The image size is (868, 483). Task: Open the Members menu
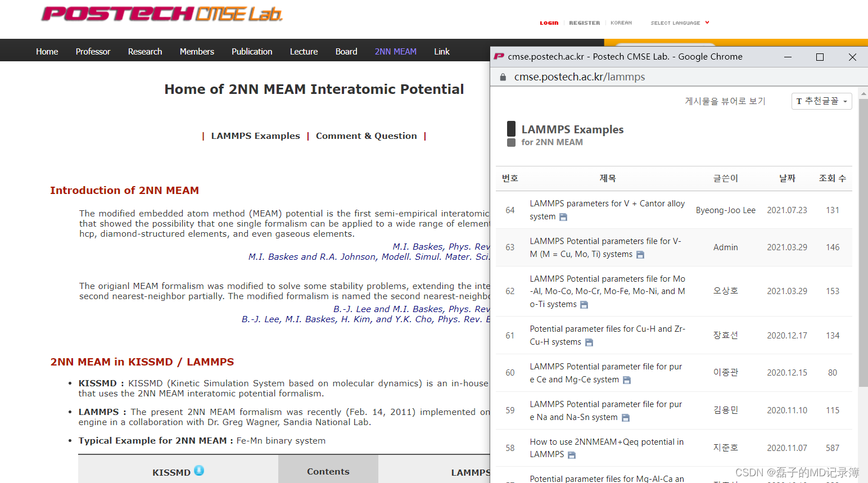pyautogui.click(x=197, y=52)
